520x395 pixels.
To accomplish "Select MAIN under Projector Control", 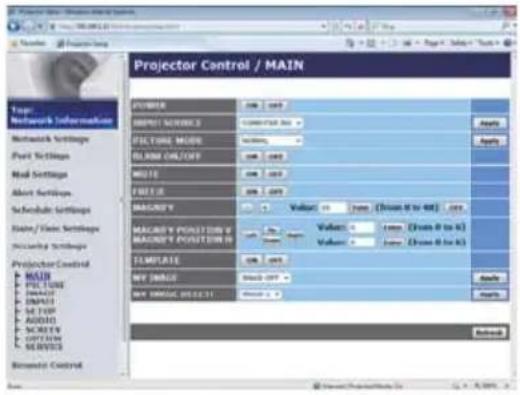I will [x=38, y=276].
